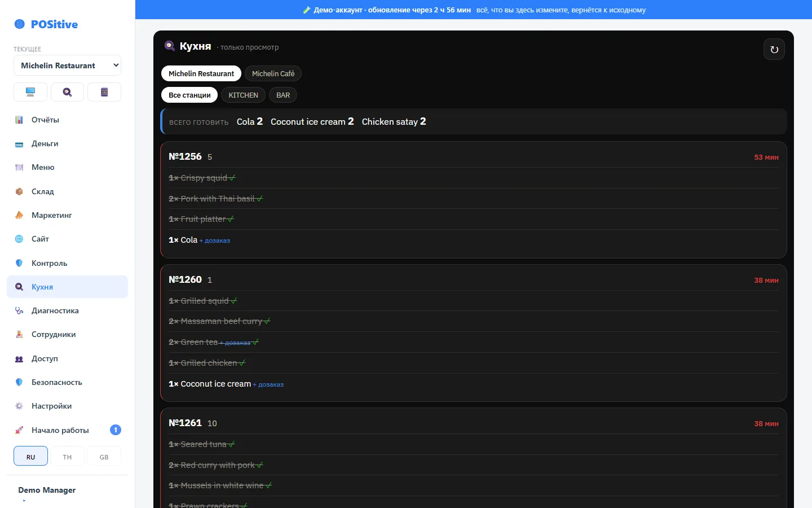
Task: Click the refresh icon in Kitchen header
Action: [774, 50]
